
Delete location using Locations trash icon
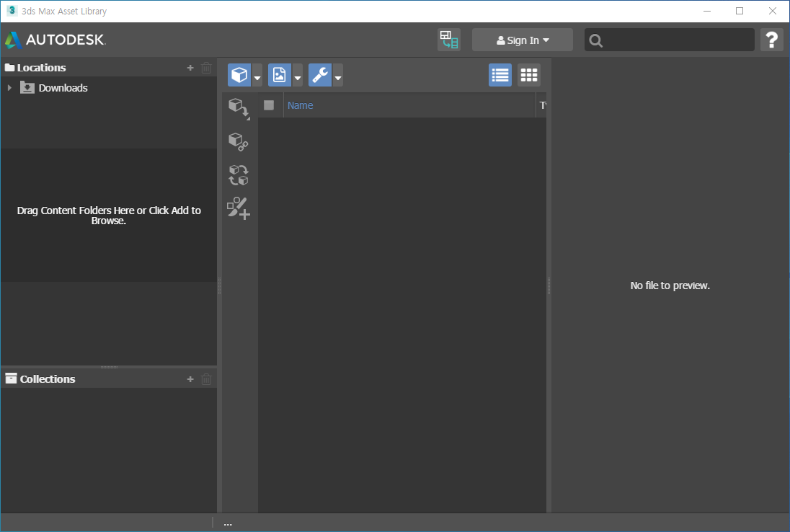(206, 68)
